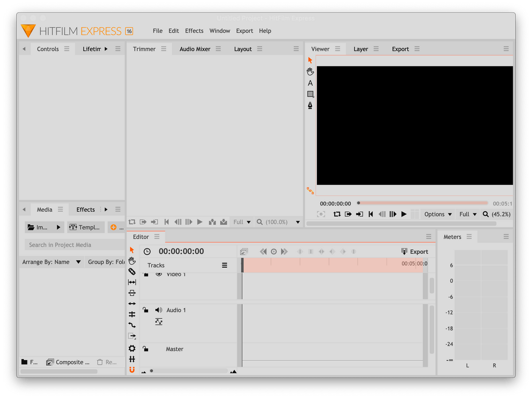This screenshot has height=398, width=532.
Task: Select the Slip tool in the Editor
Action: [132, 282]
